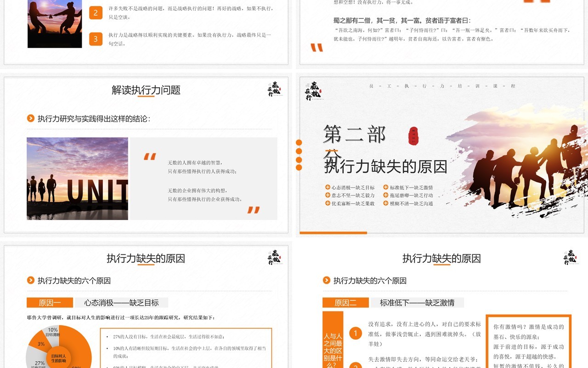Click the pie chart center 目标对人生的影响

pyautogui.click(x=58, y=358)
